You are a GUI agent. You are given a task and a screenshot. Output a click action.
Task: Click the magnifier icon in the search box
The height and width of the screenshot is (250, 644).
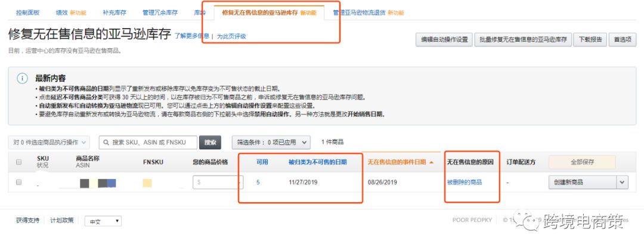tap(106, 143)
